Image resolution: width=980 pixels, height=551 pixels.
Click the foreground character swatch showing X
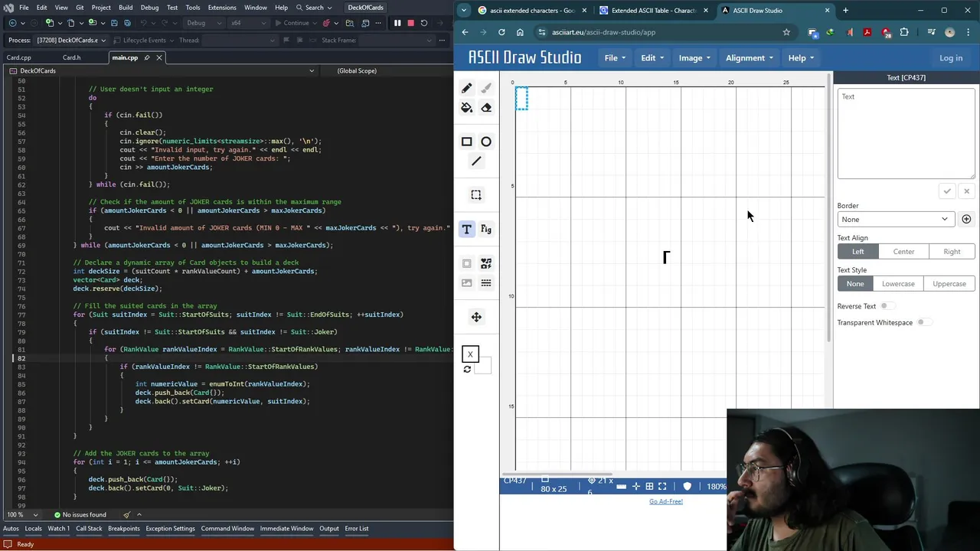(x=470, y=354)
